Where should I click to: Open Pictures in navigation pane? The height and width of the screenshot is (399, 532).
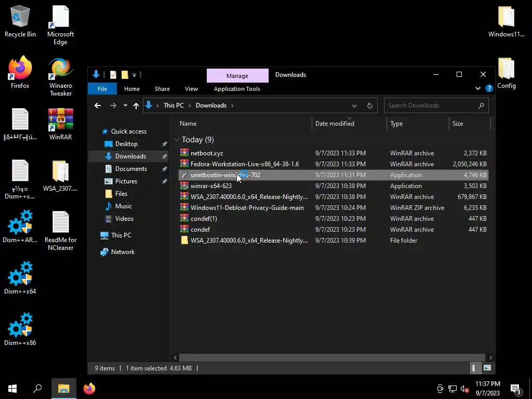tap(126, 181)
